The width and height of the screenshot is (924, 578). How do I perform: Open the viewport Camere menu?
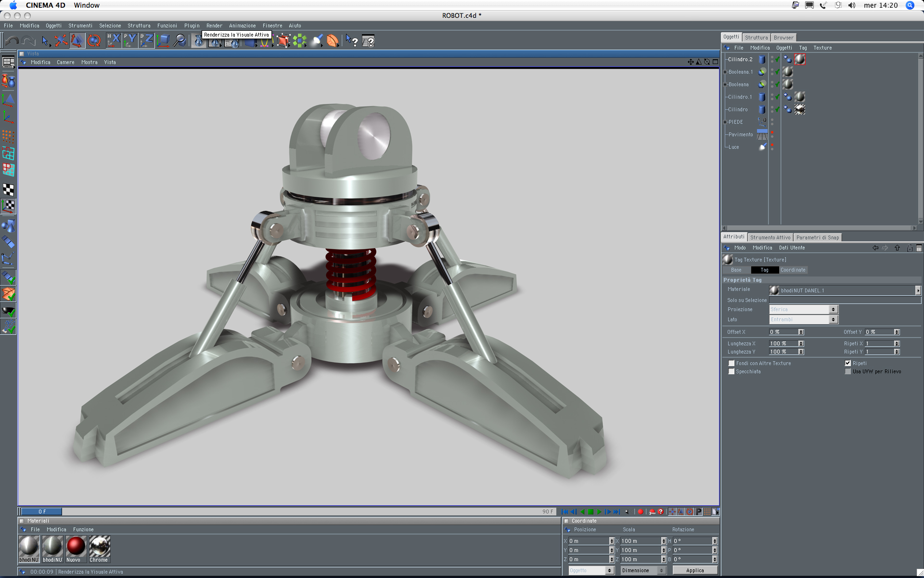[x=65, y=62]
